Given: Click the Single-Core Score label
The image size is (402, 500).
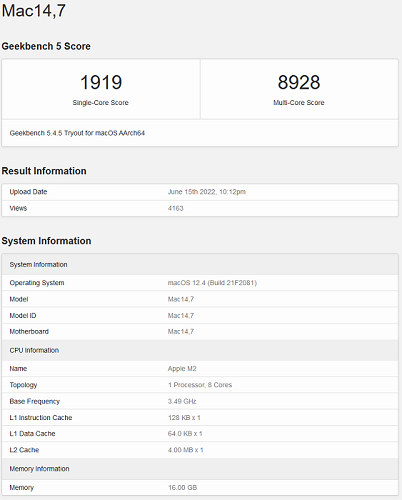Looking at the screenshot, I should click(101, 103).
